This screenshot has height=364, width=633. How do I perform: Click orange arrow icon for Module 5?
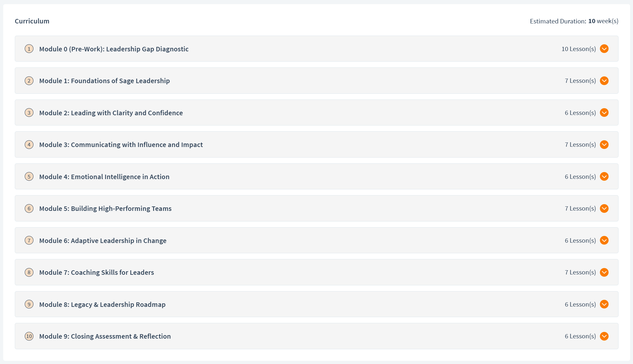coord(604,208)
